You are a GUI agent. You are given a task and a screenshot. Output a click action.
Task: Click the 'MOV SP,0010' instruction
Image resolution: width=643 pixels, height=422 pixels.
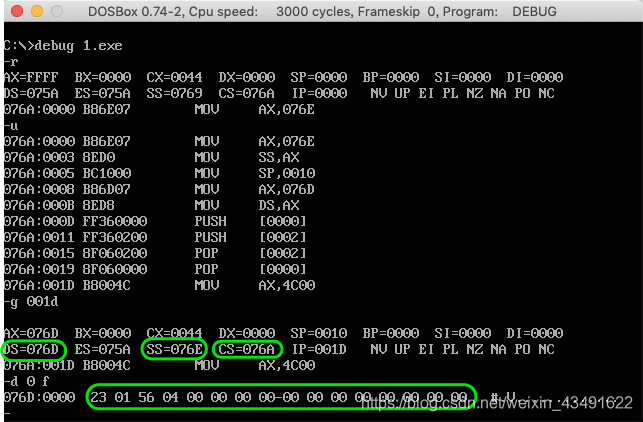click(255, 173)
